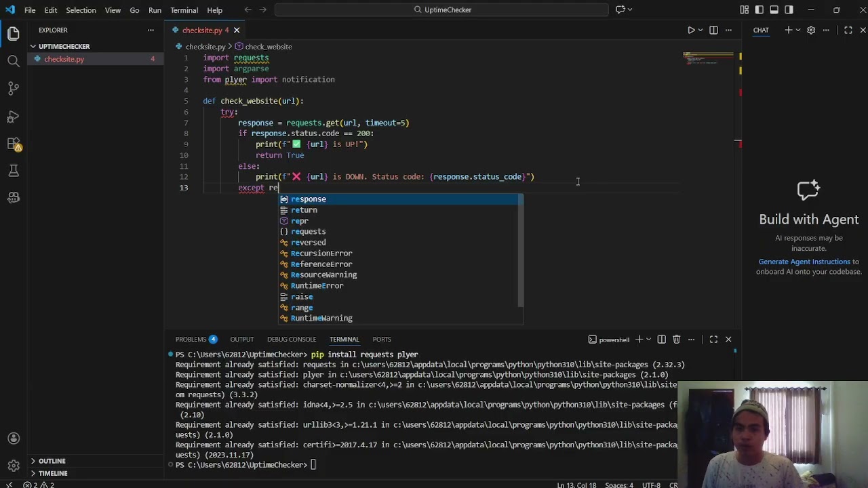Open the Terminal menu
This screenshot has width=868, height=488.
click(184, 10)
